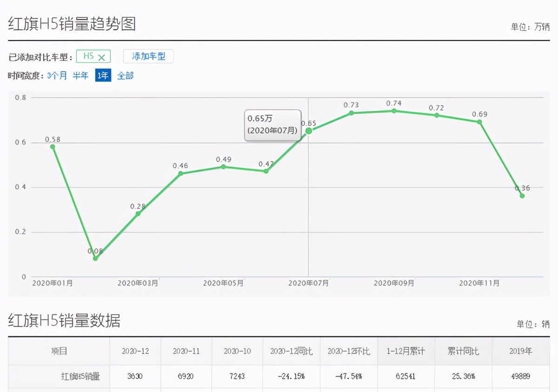Screen dimensions: 558x392
Task: Click the 2020年07月 axis label
Action: 309,283
